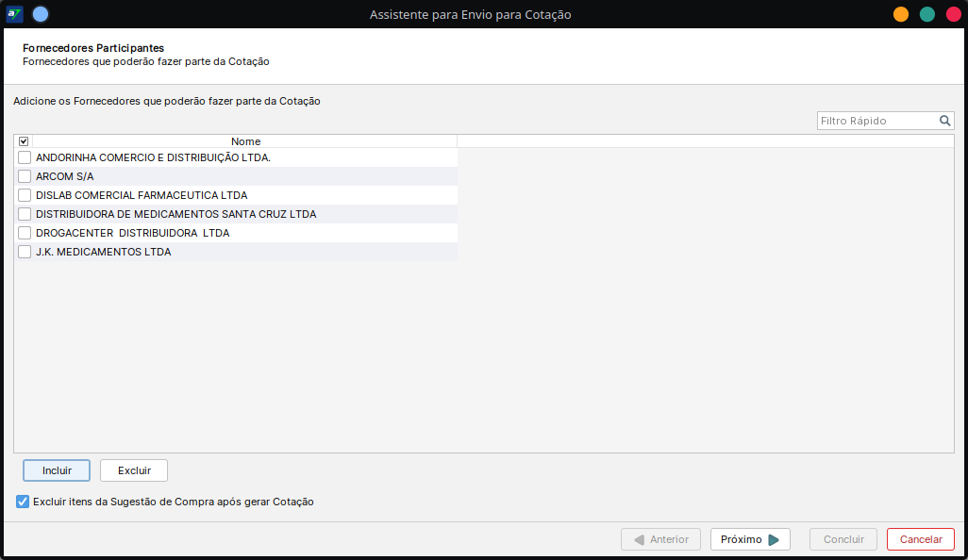Select the DISLAB COMERCIAL FARMACEUTICA checkbox
The width and height of the screenshot is (968, 560).
[x=25, y=195]
